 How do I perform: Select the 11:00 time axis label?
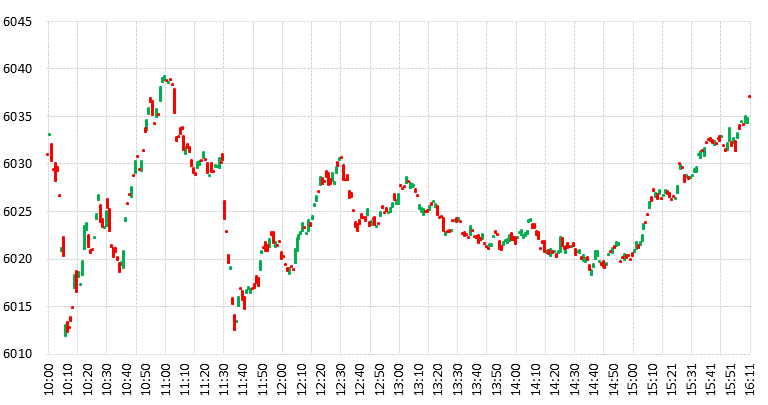[x=162, y=380]
